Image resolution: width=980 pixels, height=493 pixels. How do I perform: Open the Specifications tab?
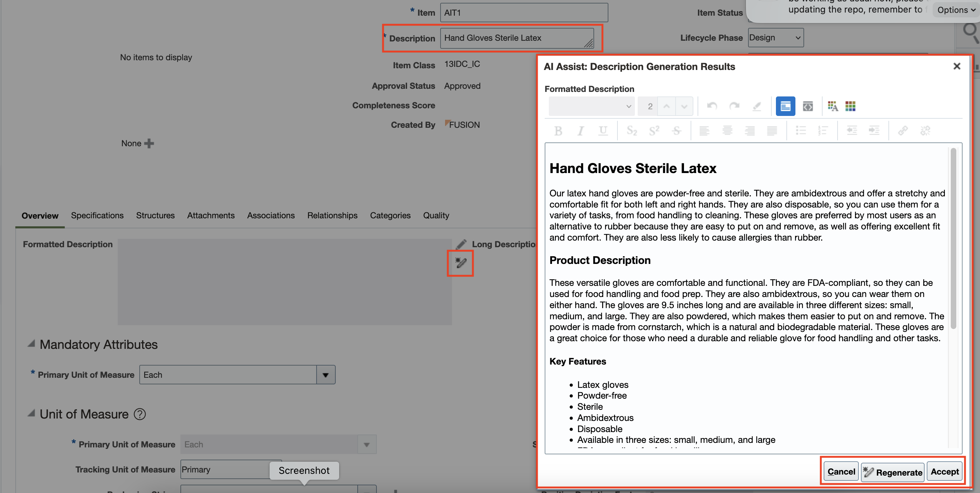click(97, 215)
